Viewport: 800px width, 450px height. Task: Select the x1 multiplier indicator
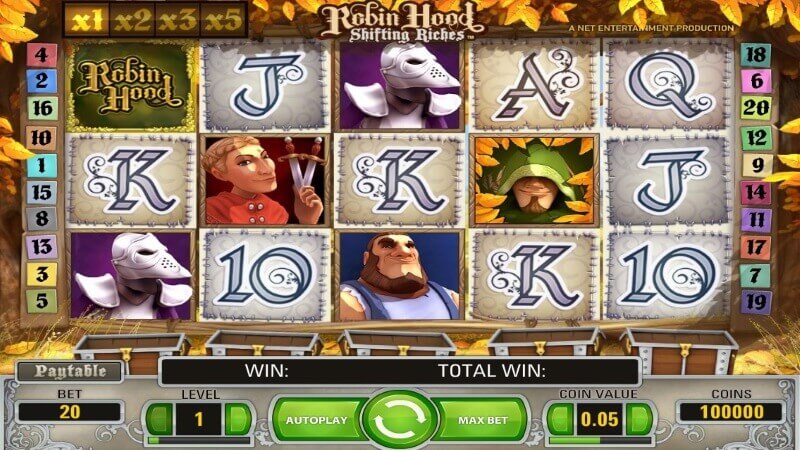click(87, 20)
